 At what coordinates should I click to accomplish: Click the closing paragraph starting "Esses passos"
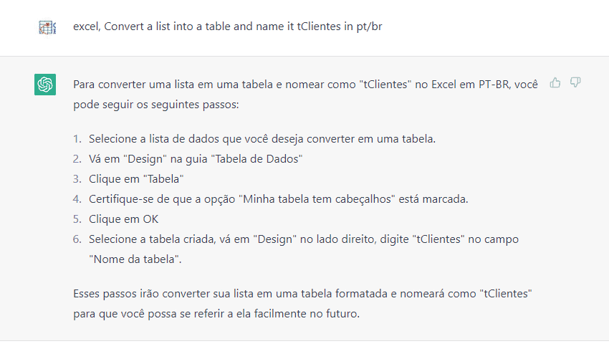pos(302,303)
